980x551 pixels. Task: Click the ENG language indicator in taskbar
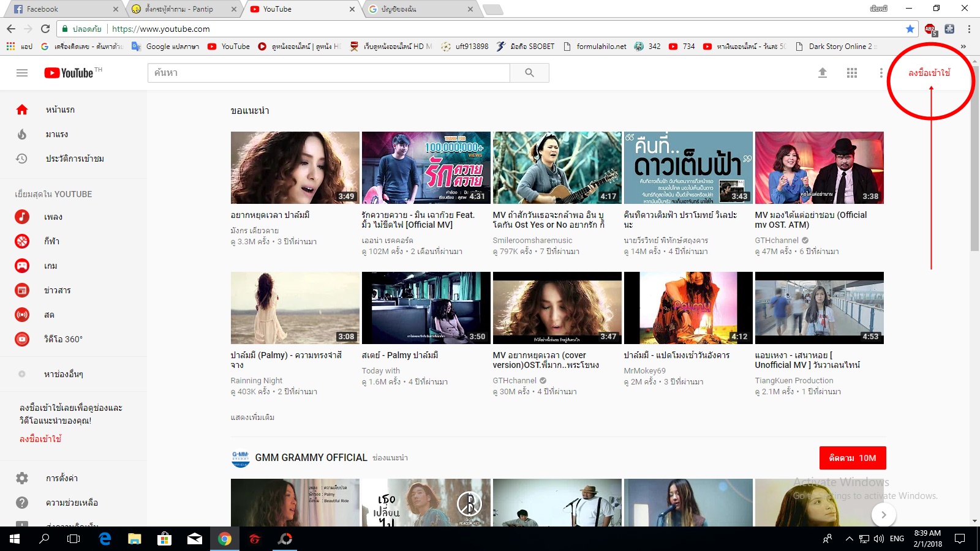(x=897, y=539)
